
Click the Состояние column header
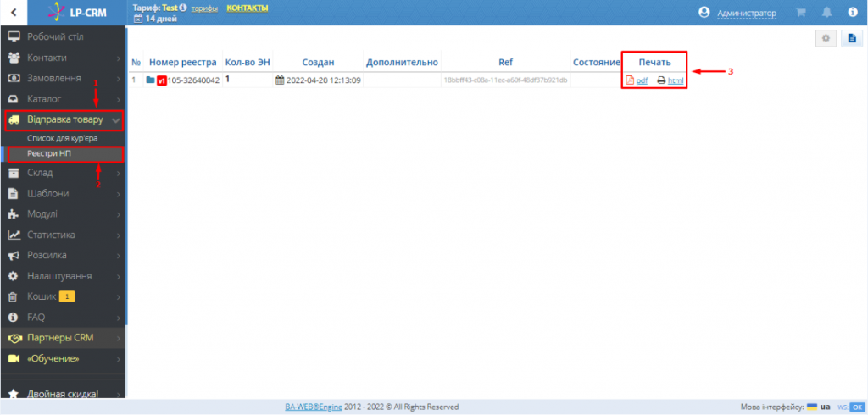[x=597, y=63]
